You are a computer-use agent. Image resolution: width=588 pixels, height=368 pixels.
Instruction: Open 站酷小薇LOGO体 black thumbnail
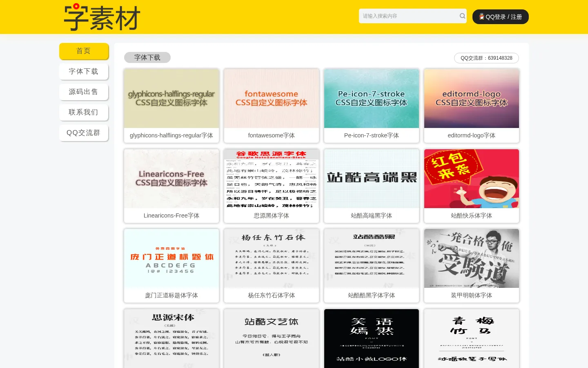[x=372, y=339]
